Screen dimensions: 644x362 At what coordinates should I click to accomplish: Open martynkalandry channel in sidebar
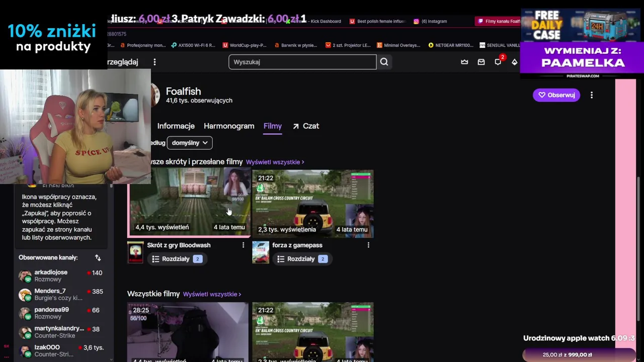click(x=60, y=332)
